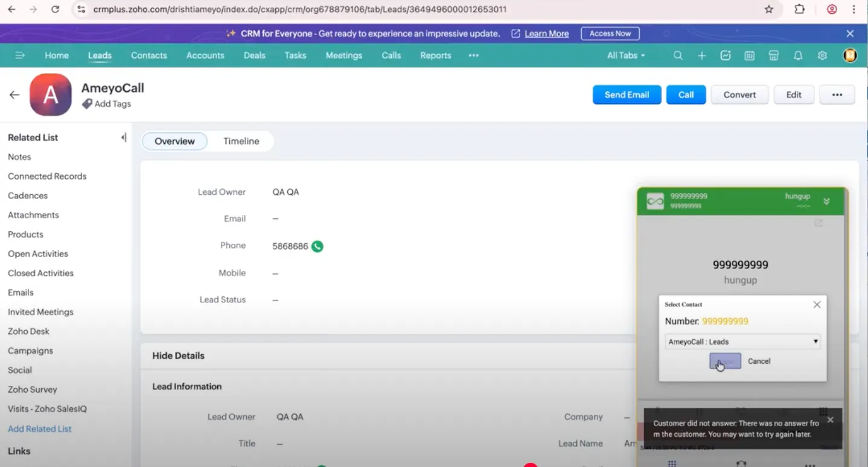Image resolution: width=868 pixels, height=467 pixels.
Task: Go back with the arrow beside AmeyoCall
Action: [14, 95]
